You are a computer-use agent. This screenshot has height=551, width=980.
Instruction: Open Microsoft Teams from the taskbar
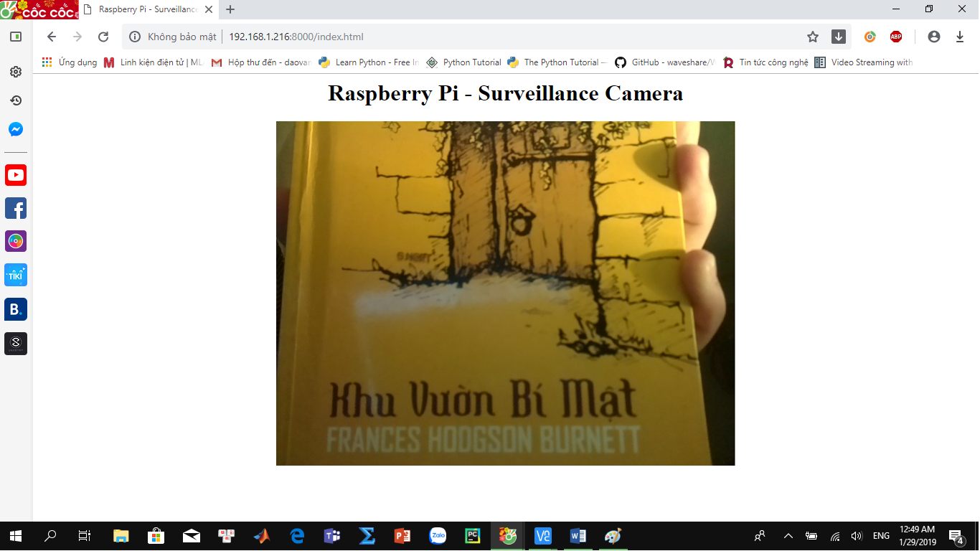pos(331,536)
